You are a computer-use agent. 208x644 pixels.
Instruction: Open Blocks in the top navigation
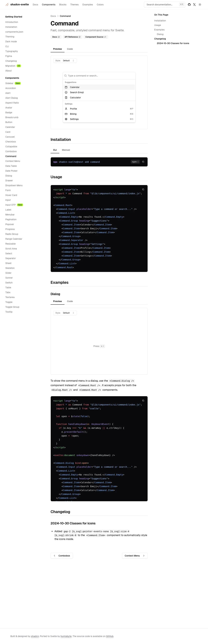click(x=63, y=5)
